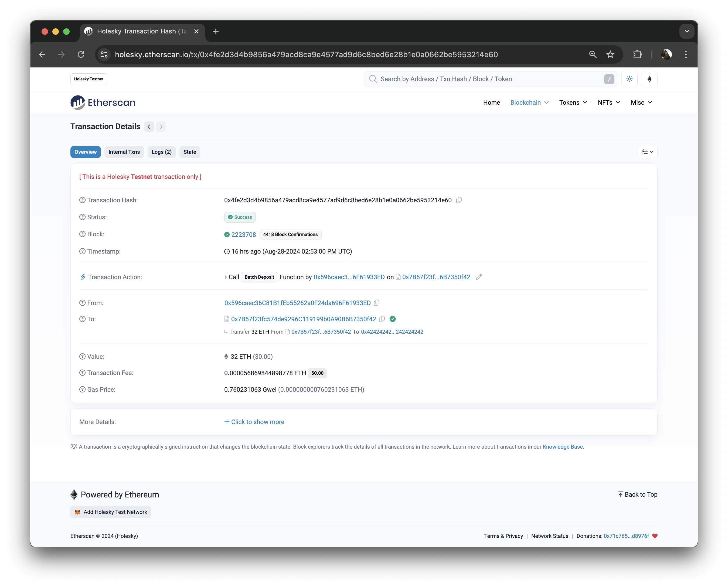Expand the Misc menu
728x587 pixels.
(x=641, y=103)
